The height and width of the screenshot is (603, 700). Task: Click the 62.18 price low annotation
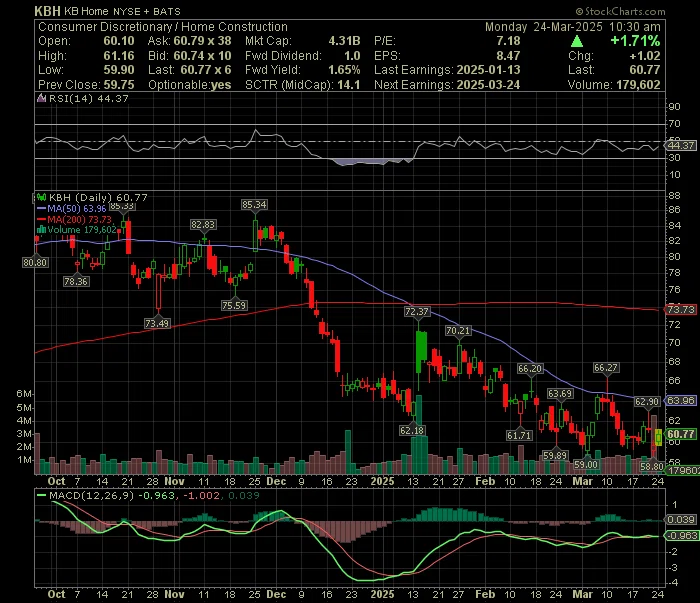pyautogui.click(x=412, y=430)
